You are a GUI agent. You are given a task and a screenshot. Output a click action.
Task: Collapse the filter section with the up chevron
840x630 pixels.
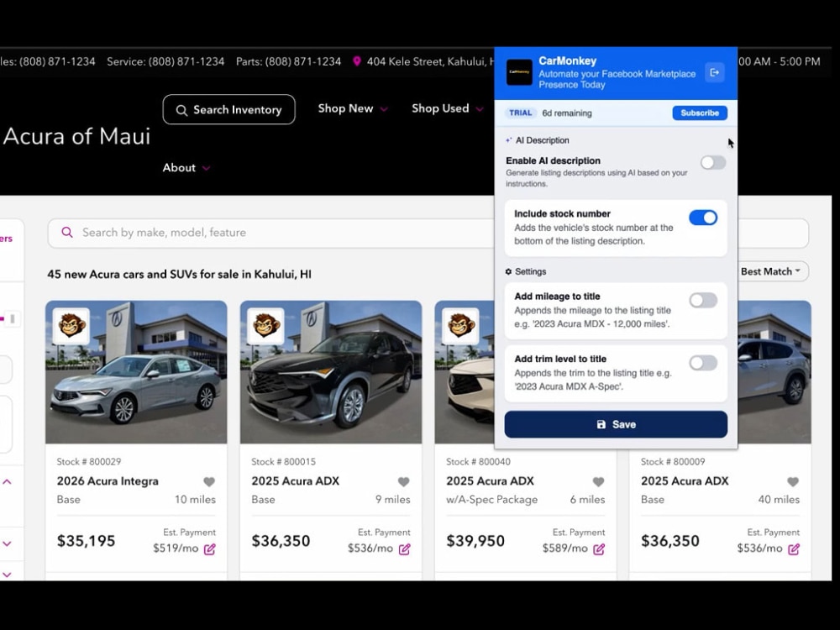pyautogui.click(x=7, y=481)
